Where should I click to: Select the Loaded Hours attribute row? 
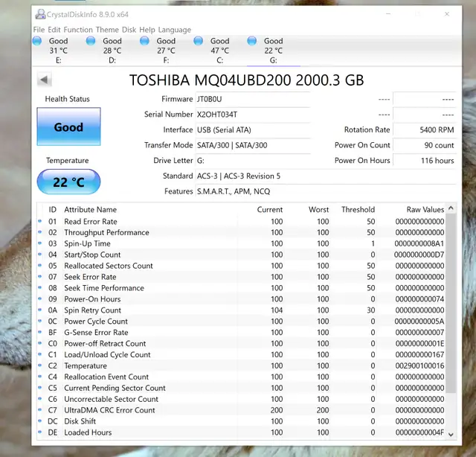coord(242,432)
